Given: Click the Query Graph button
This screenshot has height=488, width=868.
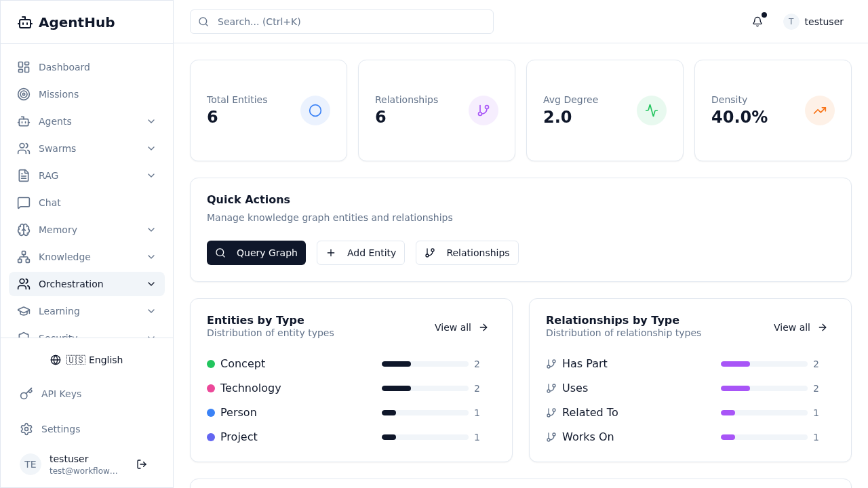Looking at the screenshot, I should (256, 253).
